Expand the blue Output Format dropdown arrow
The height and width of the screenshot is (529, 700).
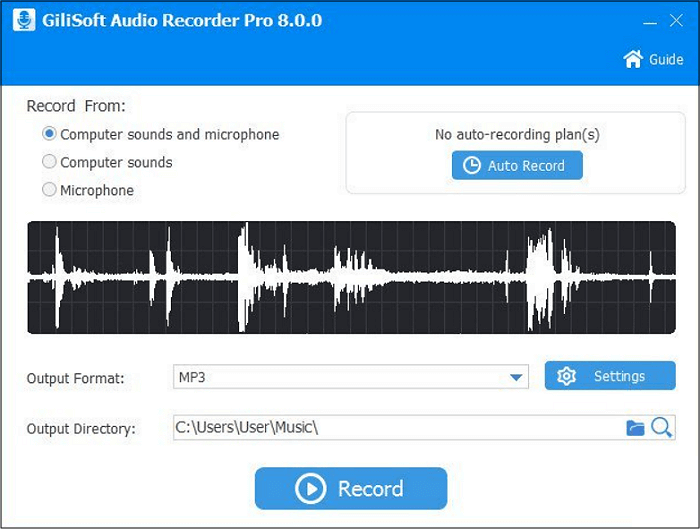click(x=516, y=378)
